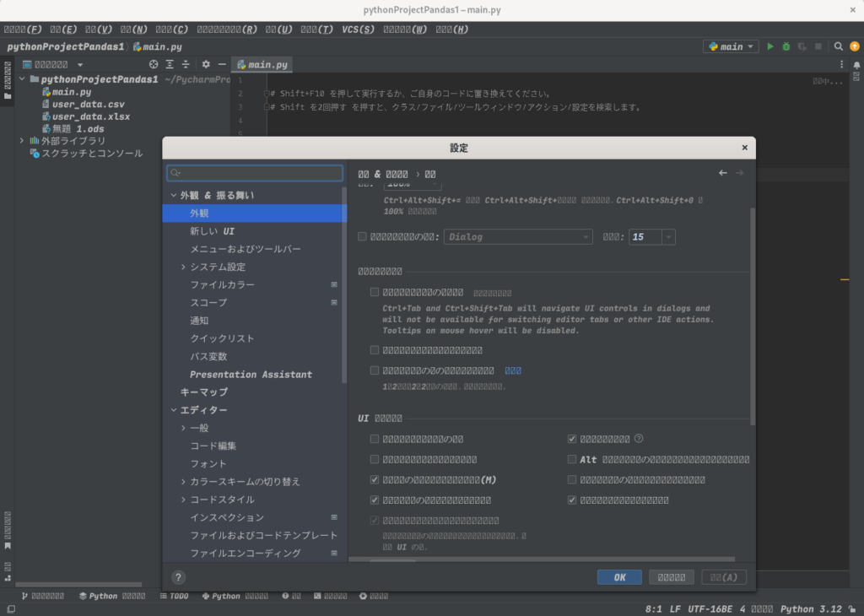Screen dimensions: 864x616
Task: Open Python Packages with the stacked layers icon
Action: (x=112, y=596)
